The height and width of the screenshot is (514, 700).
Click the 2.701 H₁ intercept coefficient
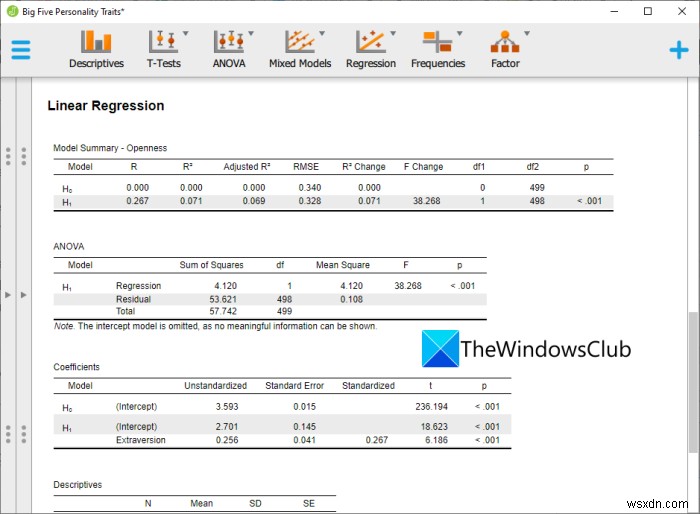pyautogui.click(x=227, y=426)
